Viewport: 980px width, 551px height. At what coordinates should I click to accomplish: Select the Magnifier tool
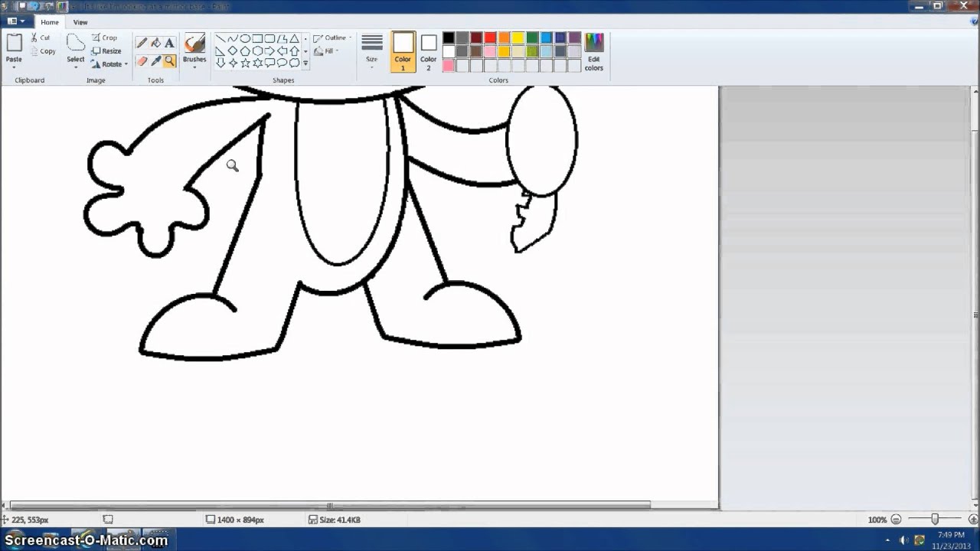pos(169,61)
